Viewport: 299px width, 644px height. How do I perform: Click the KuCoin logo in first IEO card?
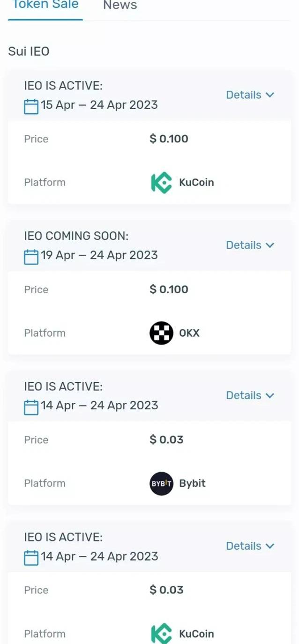(161, 183)
